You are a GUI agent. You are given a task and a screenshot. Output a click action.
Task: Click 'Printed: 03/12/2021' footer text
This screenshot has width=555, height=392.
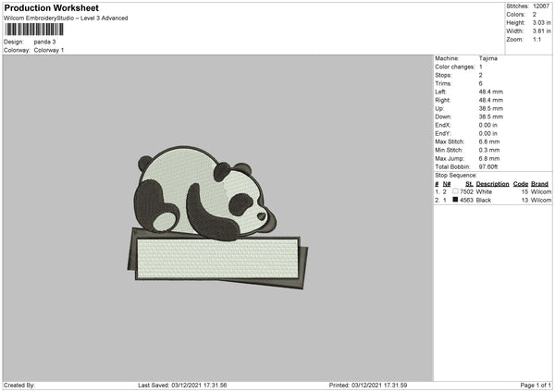click(x=356, y=386)
